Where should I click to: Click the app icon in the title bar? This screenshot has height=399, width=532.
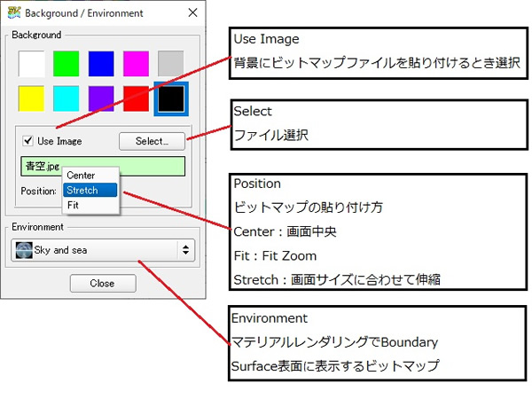[x=12, y=13]
